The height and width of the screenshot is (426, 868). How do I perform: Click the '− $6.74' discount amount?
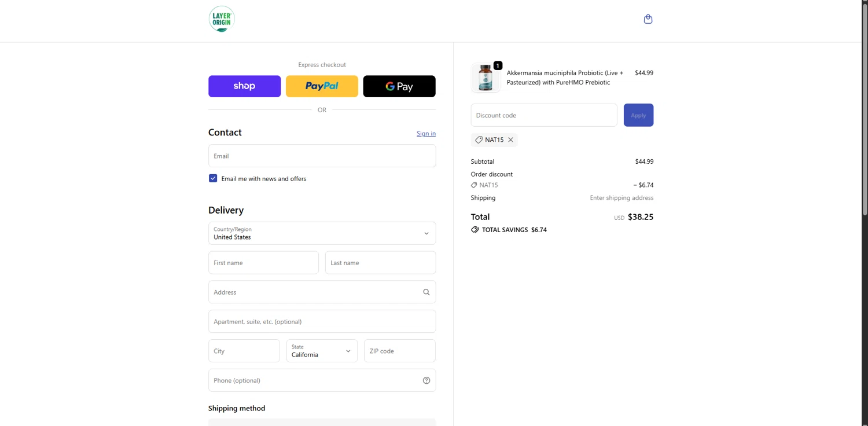pos(643,185)
